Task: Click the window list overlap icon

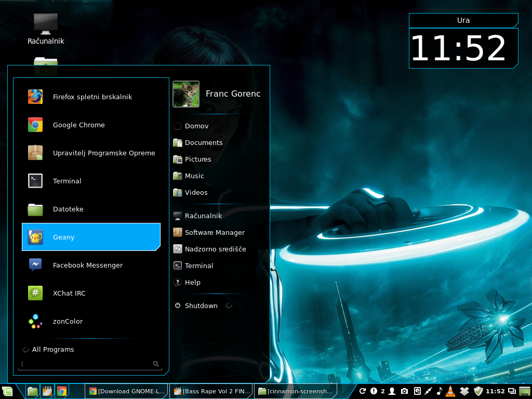Action: point(512,391)
